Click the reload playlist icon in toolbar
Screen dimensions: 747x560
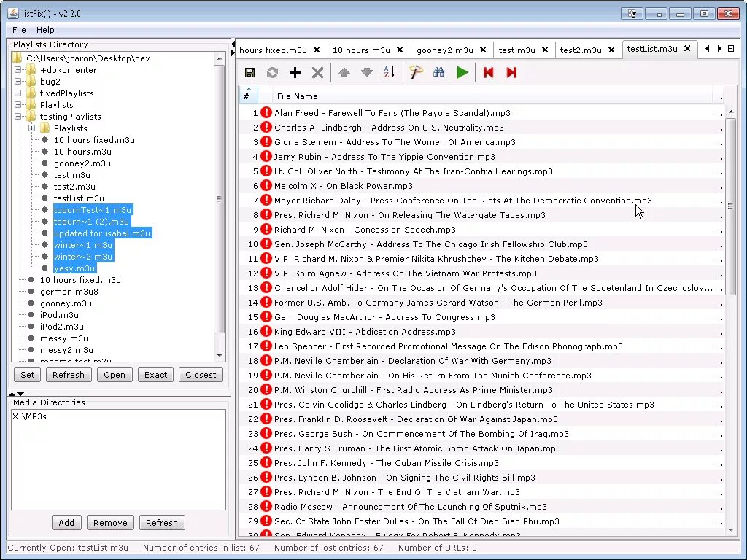[x=273, y=72]
